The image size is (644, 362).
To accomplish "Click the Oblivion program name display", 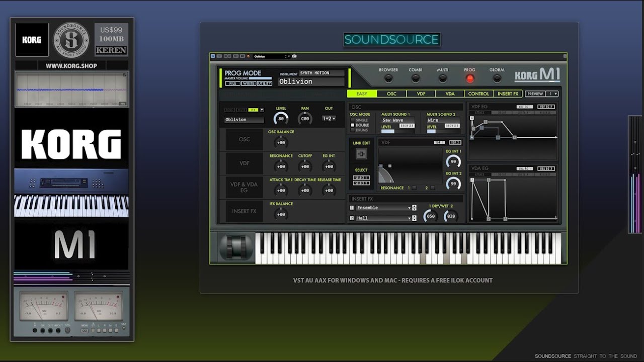I will tap(311, 81).
